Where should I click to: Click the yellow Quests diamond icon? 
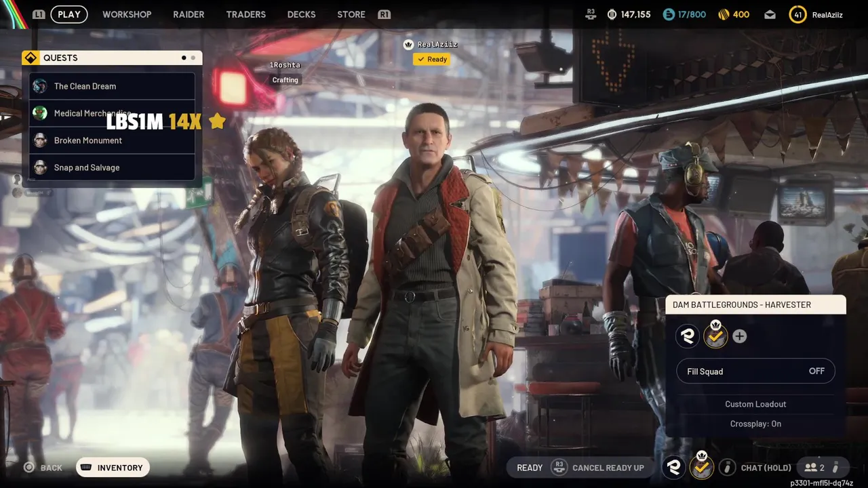click(30, 58)
